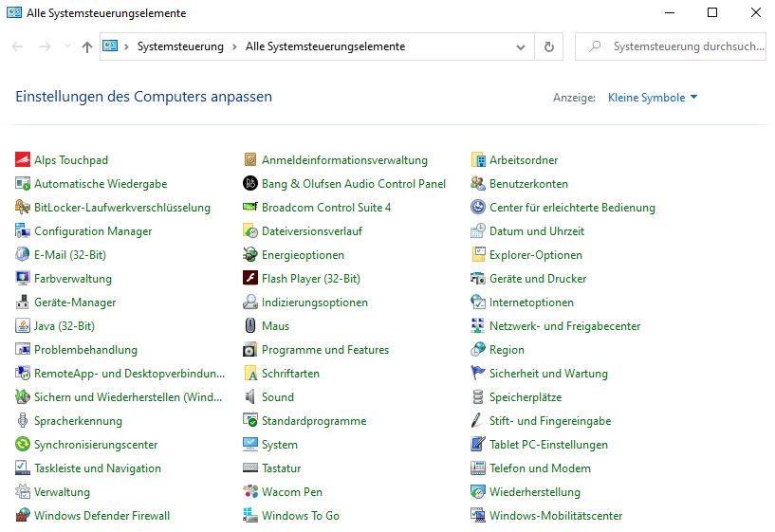The width and height of the screenshot is (775, 532).
Task: Open Spracherkennung link
Action: click(x=78, y=421)
